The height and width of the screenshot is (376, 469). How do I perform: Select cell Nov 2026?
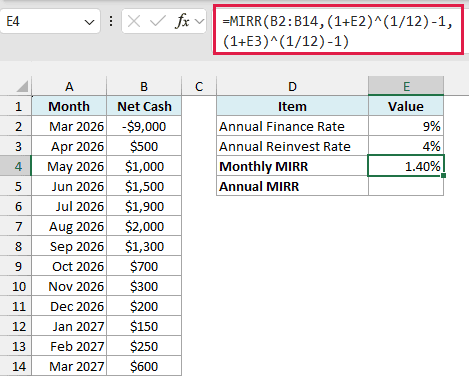[x=69, y=286]
